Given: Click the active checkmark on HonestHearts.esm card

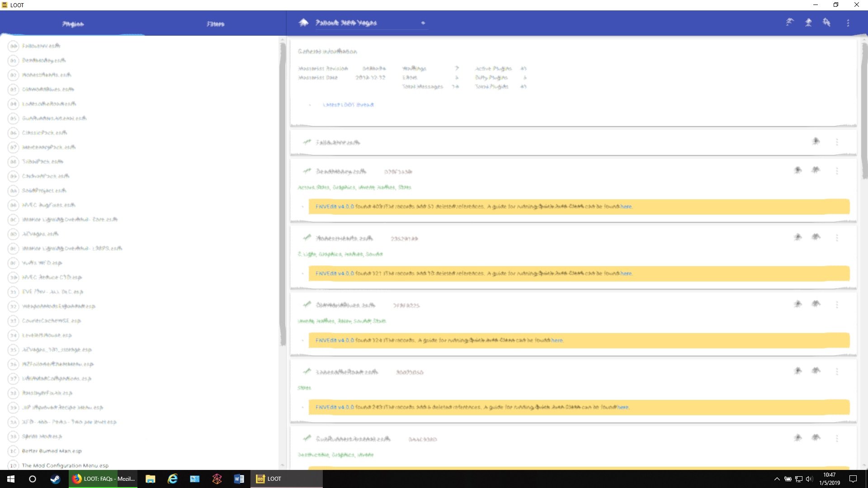Looking at the screenshot, I should click(x=307, y=238).
